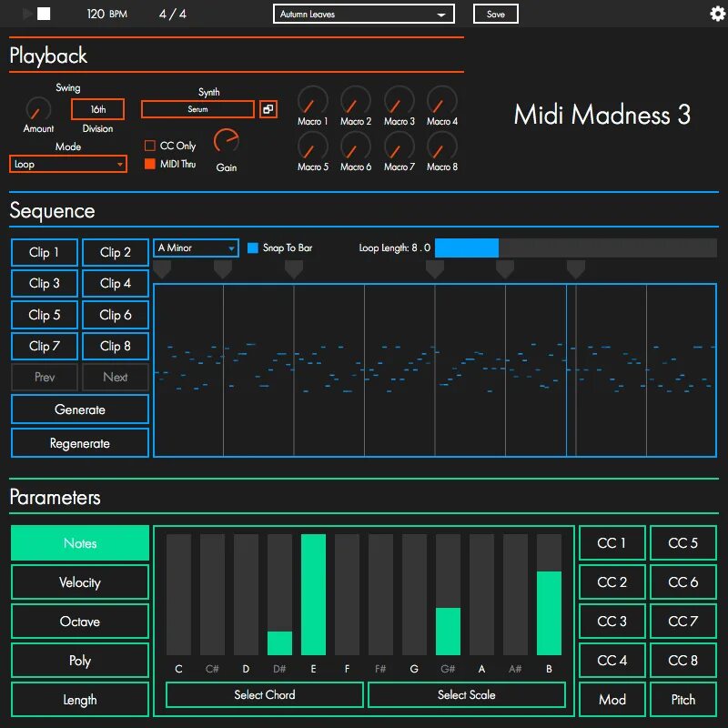Select Clip 5
Image resolution: width=728 pixels, height=728 pixels.
44,315
